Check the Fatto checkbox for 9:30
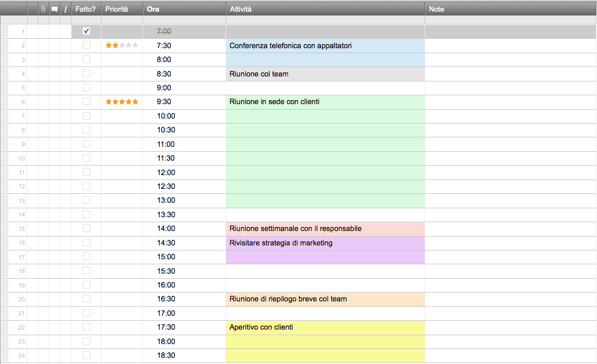This screenshot has height=364, width=597. point(86,101)
